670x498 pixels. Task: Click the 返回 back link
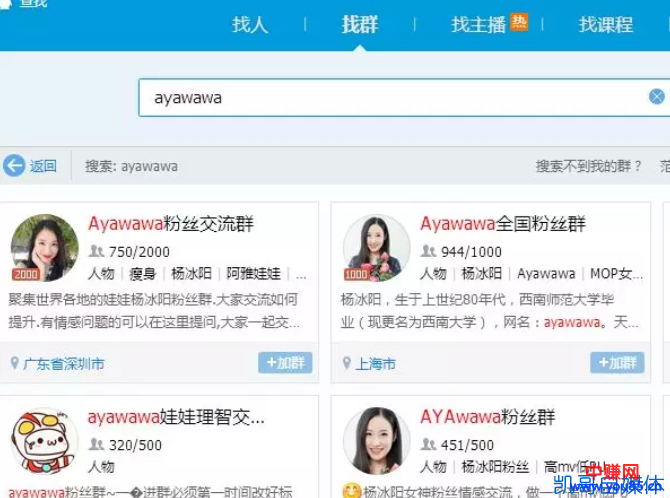(43, 166)
